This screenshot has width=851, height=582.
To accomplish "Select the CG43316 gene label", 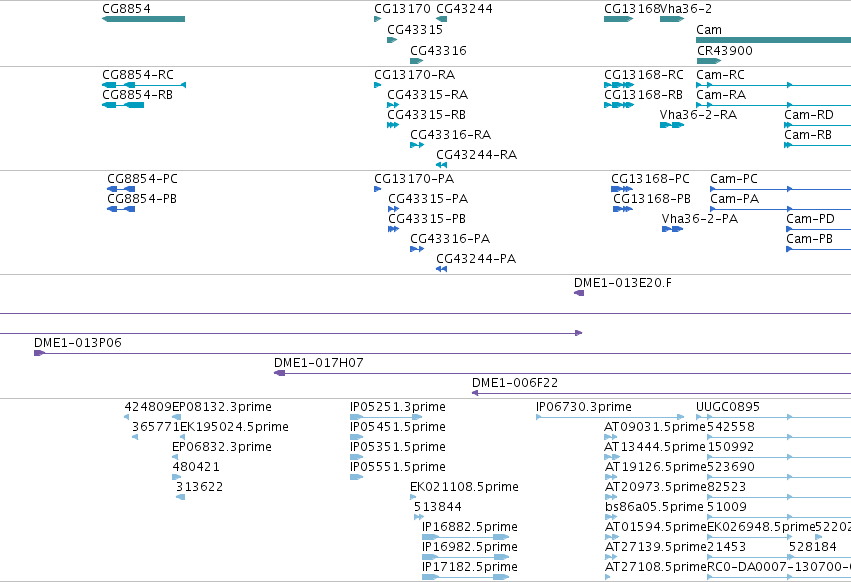I will tap(439, 50).
